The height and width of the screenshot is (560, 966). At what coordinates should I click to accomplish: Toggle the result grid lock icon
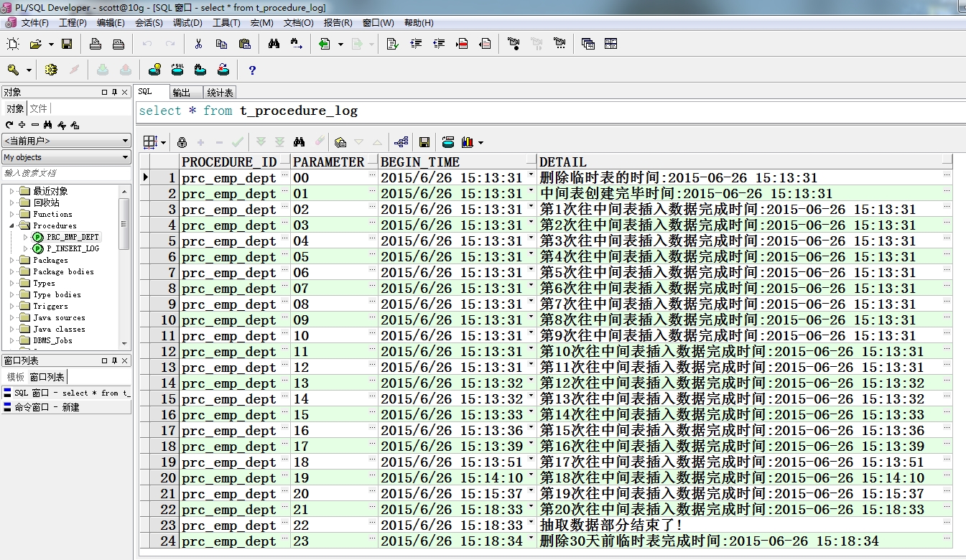[182, 142]
